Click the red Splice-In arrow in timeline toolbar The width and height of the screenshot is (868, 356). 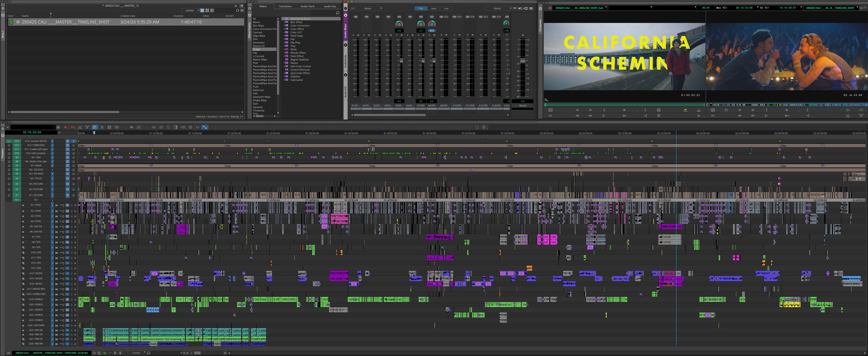click(65, 127)
